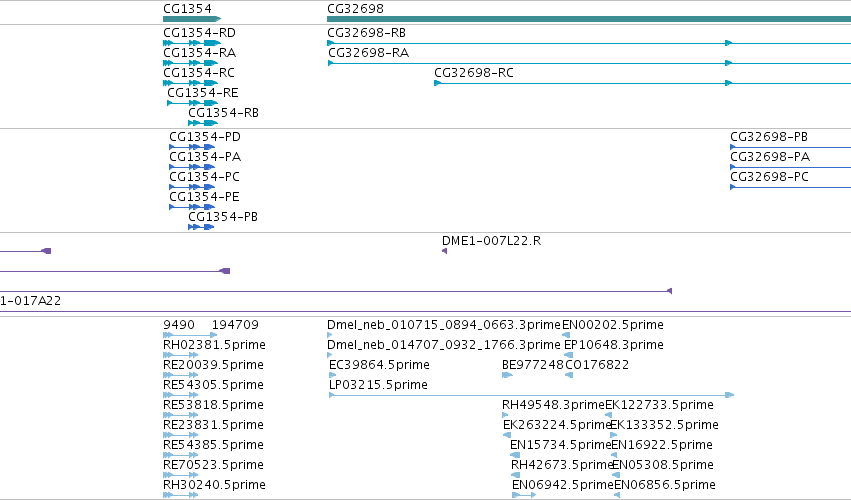Click the Dmel_neb_010715_0894_0663.3prime label
This screenshot has width=851, height=500.
coord(443,325)
